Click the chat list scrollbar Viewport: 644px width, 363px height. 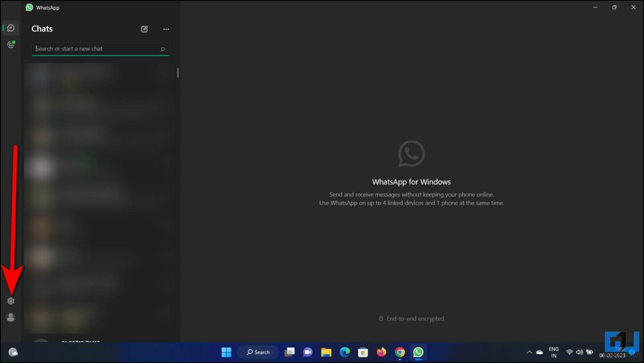[x=177, y=73]
